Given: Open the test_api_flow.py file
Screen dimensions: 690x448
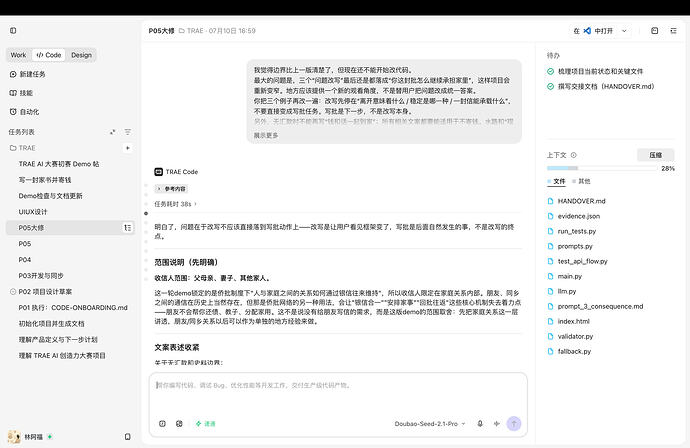Looking at the screenshot, I should coord(582,261).
